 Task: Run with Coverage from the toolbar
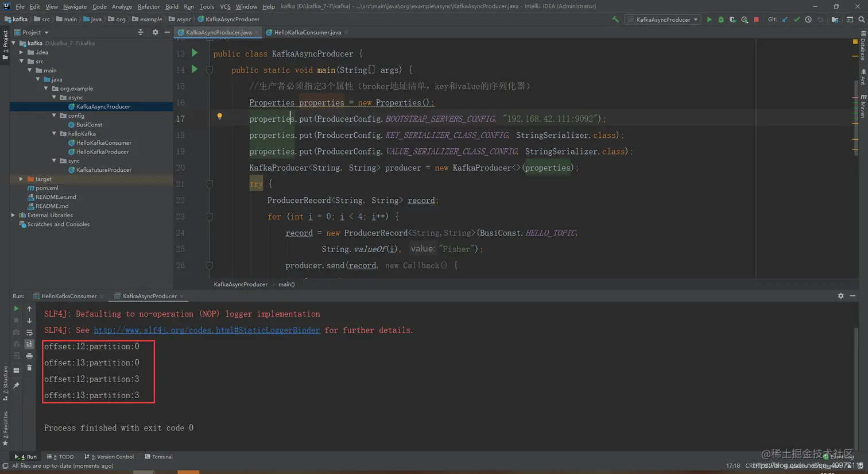point(733,20)
